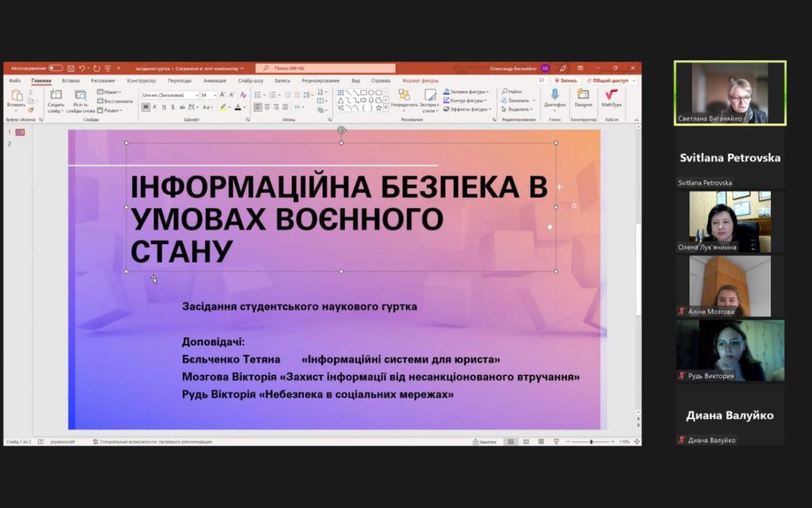Click the Redo icon in quick access
812x508 pixels.
97,68
